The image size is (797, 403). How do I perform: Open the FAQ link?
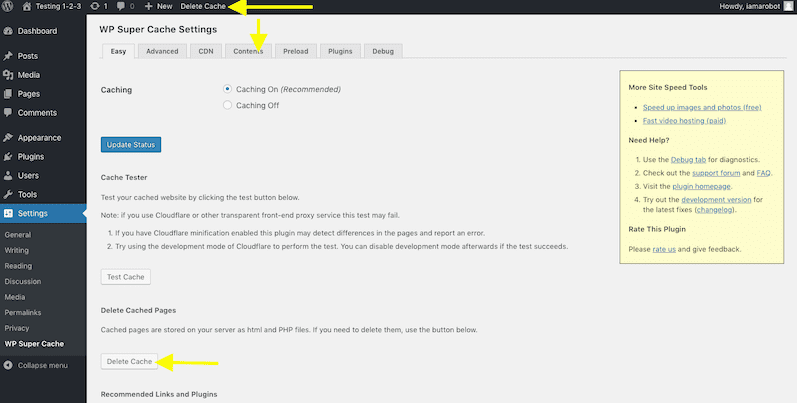coord(763,173)
